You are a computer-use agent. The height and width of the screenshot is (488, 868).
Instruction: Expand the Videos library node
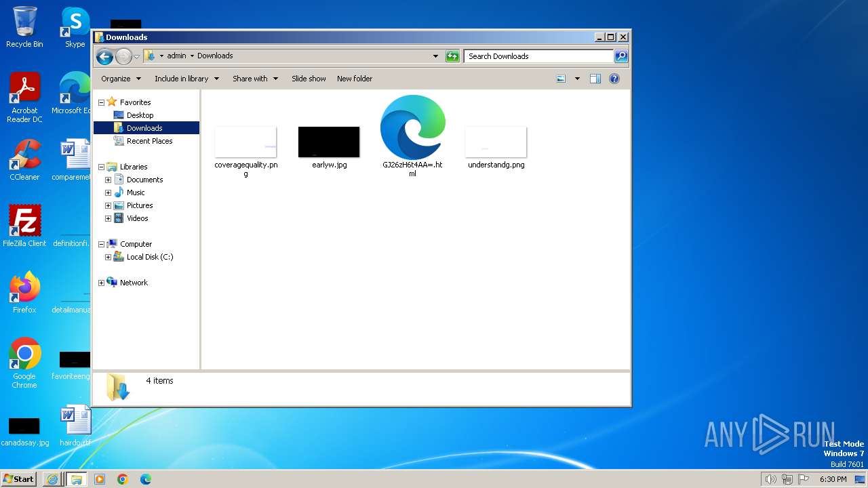pyautogui.click(x=108, y=218)
